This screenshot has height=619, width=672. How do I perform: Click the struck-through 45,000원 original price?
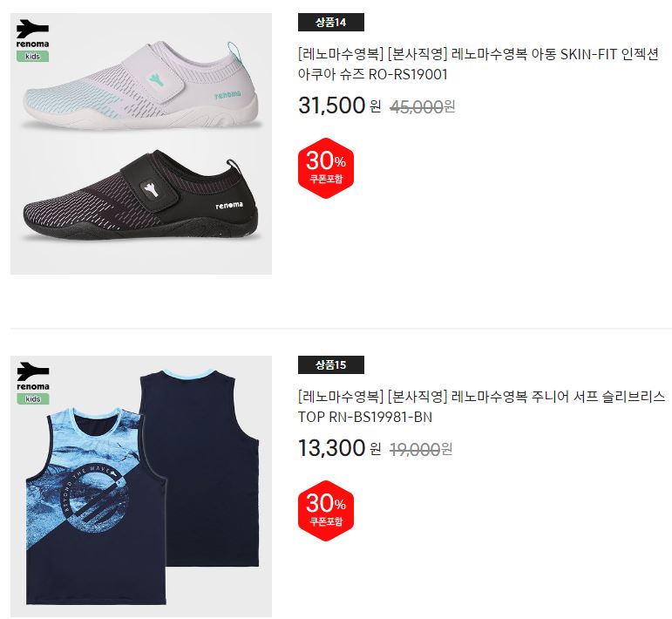422,106
